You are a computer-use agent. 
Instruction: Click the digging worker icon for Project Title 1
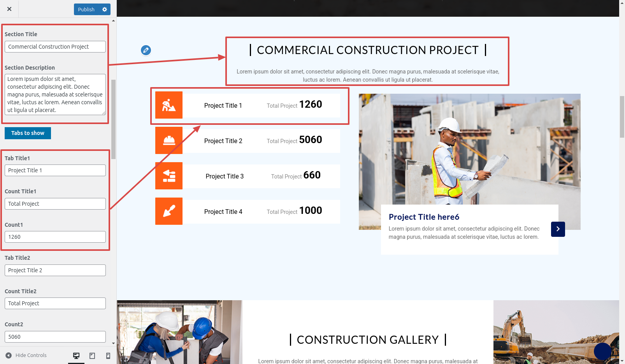(x=169, y=105)
